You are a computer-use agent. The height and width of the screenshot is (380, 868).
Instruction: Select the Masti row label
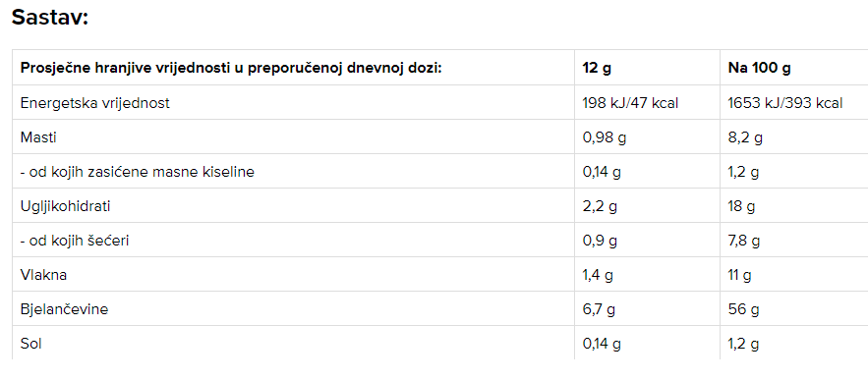pos(38,137)
